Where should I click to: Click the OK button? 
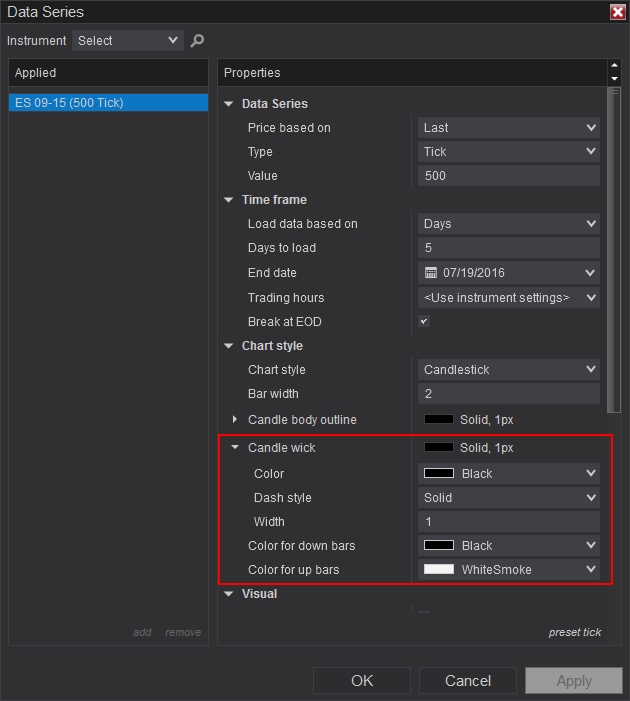tap(362, 681)
